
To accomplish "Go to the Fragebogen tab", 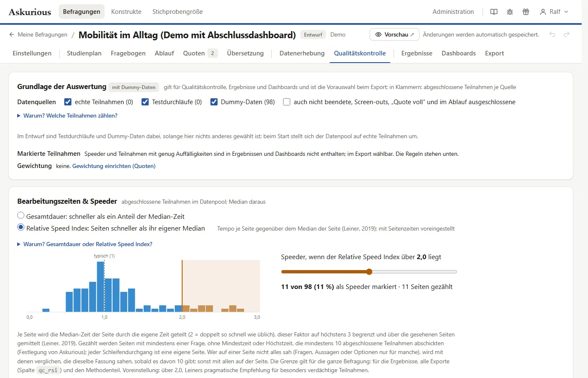I will (128, 53).
